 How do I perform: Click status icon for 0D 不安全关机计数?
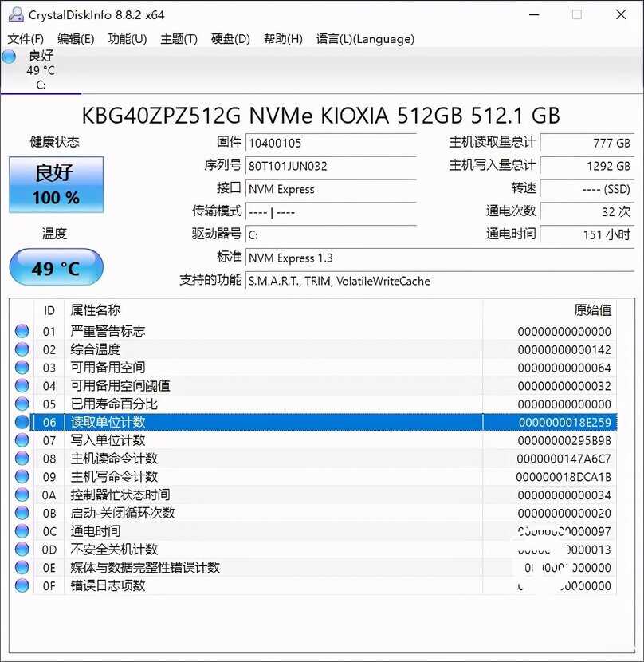22,550
